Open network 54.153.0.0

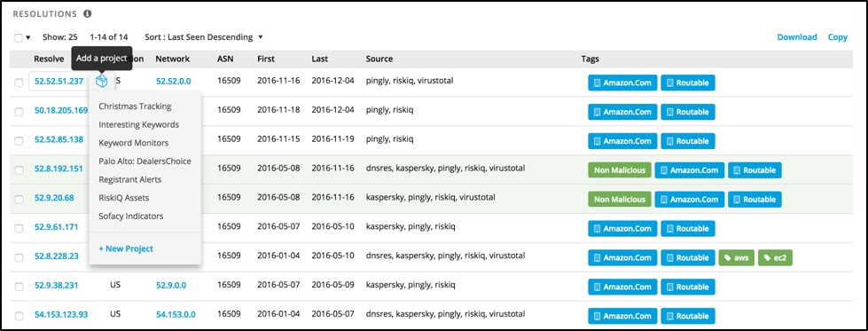tap(176, 314)
